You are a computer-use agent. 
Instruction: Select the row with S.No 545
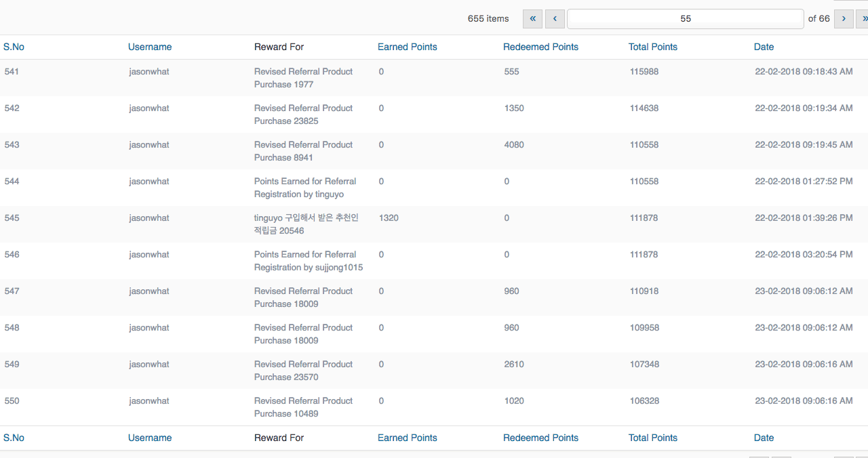[x=12, y=218]
